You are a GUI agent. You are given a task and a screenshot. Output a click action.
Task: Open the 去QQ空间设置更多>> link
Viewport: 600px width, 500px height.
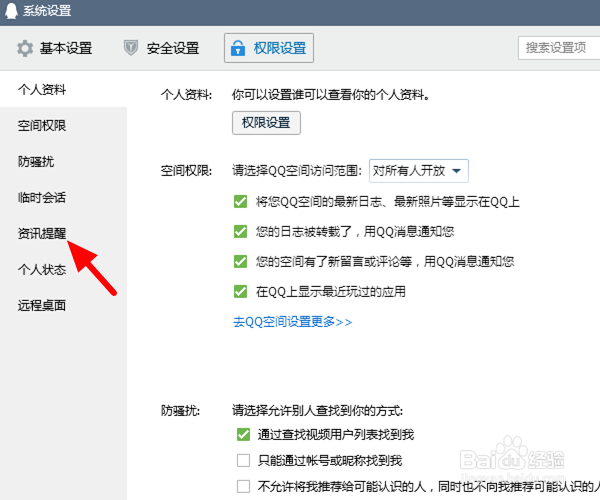coord(293,322)
